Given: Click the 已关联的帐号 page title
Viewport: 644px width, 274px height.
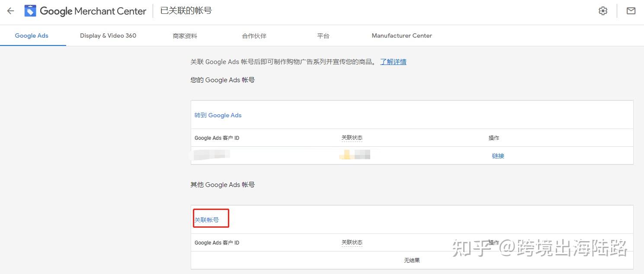Looking at the screenshot, I should point(186,11).
